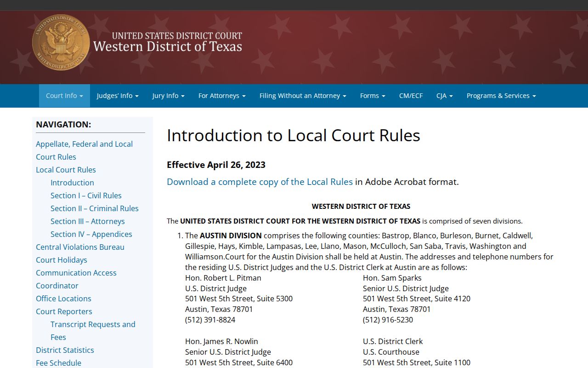Screen dimensions: 588x368
Task: Select 'Hon. Sam Sparks' name
Action: tap(392, 278)
